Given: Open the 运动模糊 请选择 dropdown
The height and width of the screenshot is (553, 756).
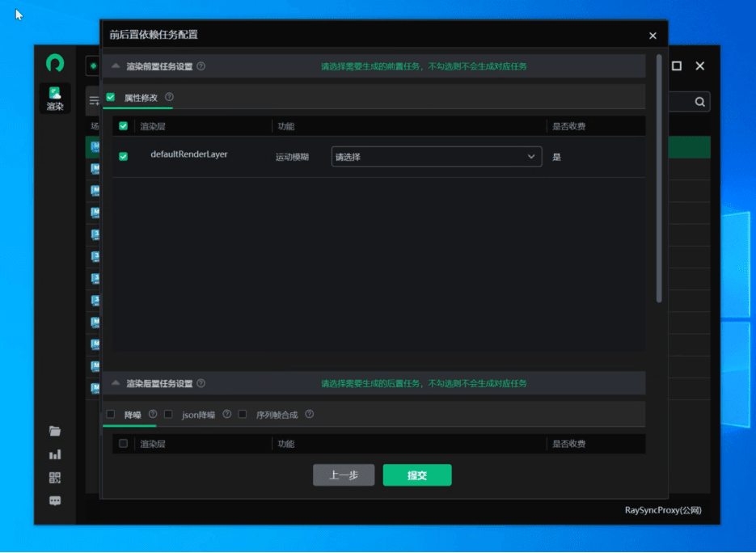Looking at the screenshot, I should point(436,157).
